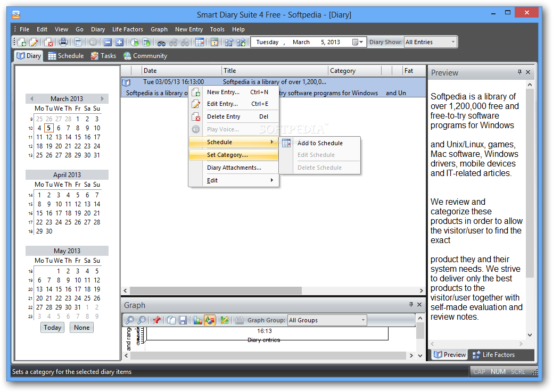Click the Today button

click(52, 328)
